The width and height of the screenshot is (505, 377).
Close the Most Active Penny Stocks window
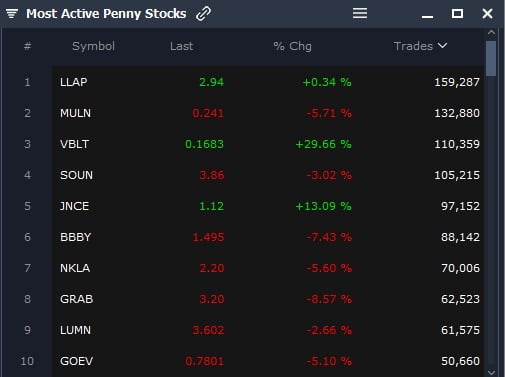[487, 14]
